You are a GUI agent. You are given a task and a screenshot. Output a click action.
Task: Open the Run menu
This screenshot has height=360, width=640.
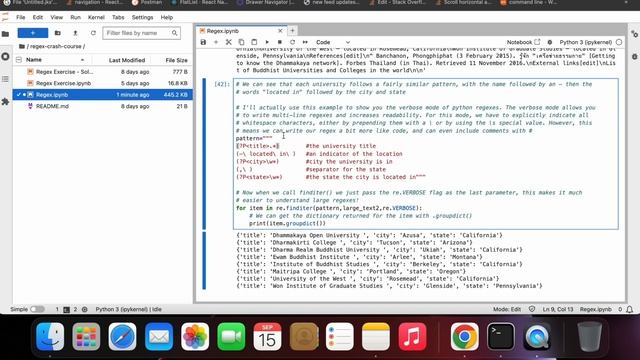[75, 17]
